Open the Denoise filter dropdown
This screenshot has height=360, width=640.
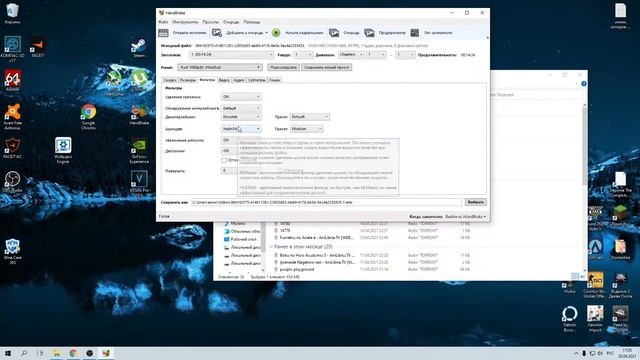tap(241, 129)
